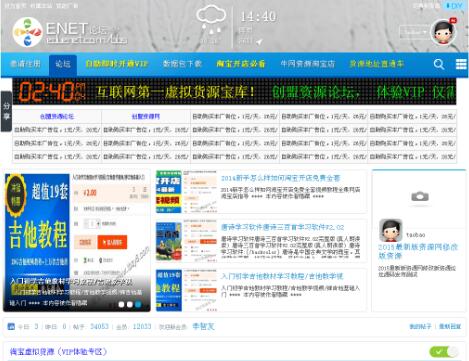Viewport: 469px width, 361px height.
Task: Click the 吉他教程 slideshow banner image
Action: pos(77,242)
